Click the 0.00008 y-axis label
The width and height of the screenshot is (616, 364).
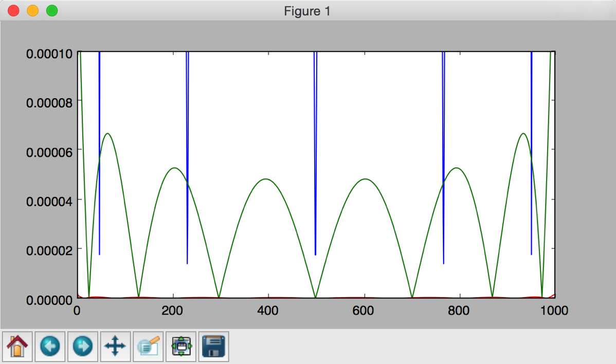[49, 103]
